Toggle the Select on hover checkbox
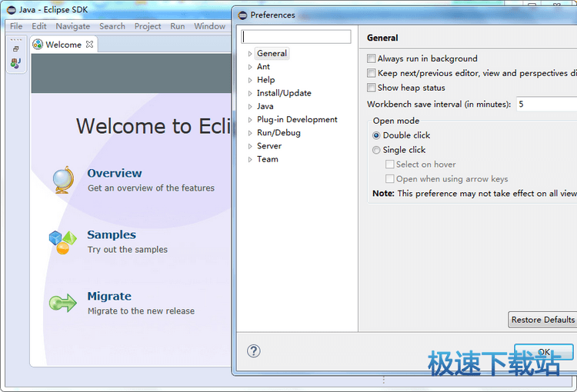 (390, 164)
